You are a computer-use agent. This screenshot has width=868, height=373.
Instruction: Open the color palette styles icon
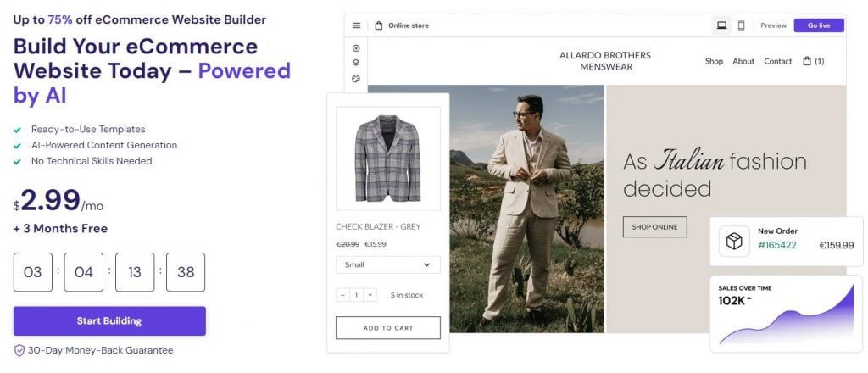(356, 78)
